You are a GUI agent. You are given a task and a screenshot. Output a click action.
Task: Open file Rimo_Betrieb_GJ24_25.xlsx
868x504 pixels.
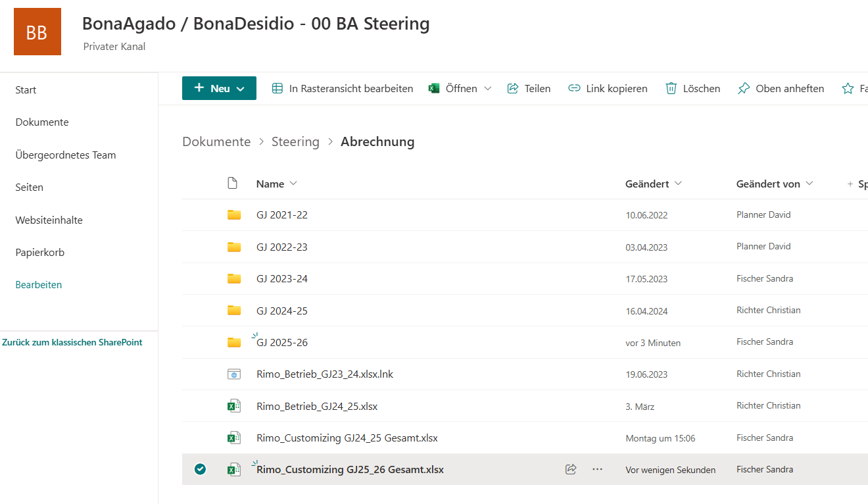317,406
